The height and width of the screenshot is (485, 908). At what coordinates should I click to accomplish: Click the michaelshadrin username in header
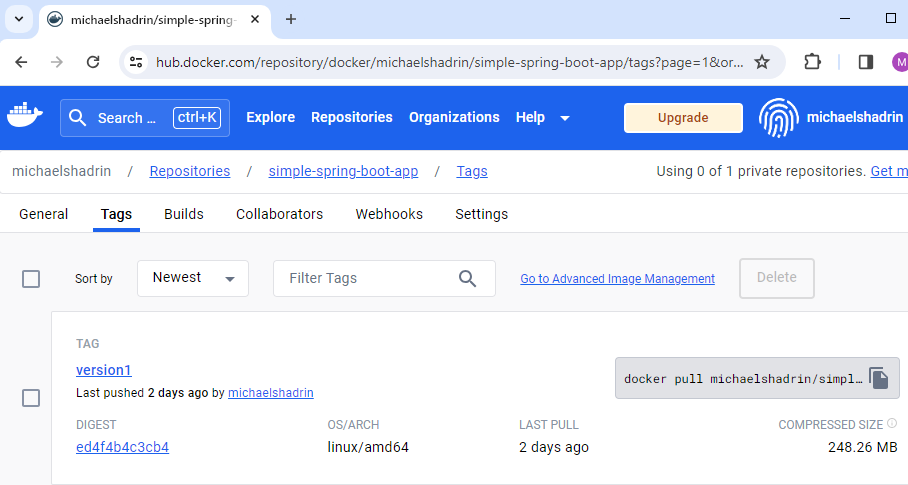tap(855, 117)
